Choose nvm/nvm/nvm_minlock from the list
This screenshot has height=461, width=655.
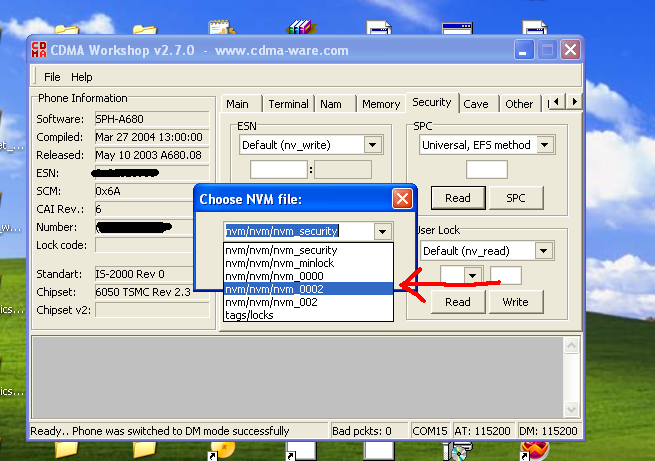click(308, 263)
